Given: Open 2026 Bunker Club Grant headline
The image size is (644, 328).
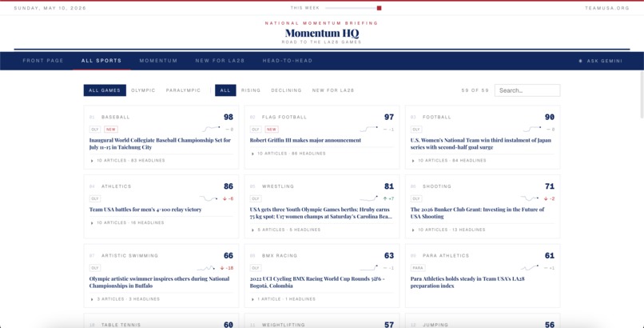Looking at the screenshot, I should point(477,213).
